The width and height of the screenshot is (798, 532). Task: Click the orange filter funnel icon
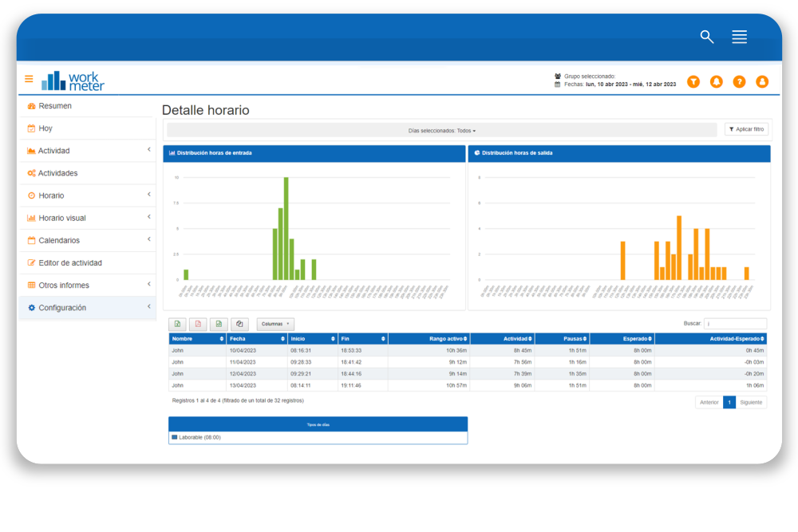693,81
